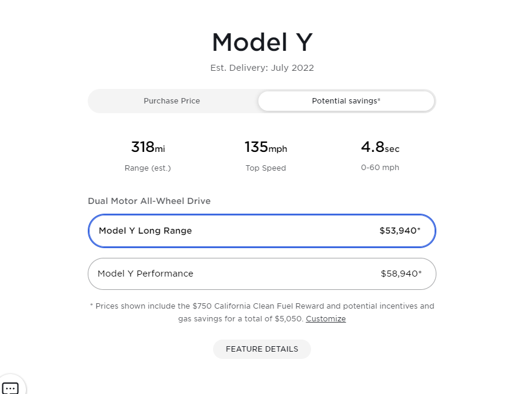Image resolution: width=532 pixels, height=394 pixels.
Task: Click the 4.8 sec acceleration figure
Action: point(379,148)
